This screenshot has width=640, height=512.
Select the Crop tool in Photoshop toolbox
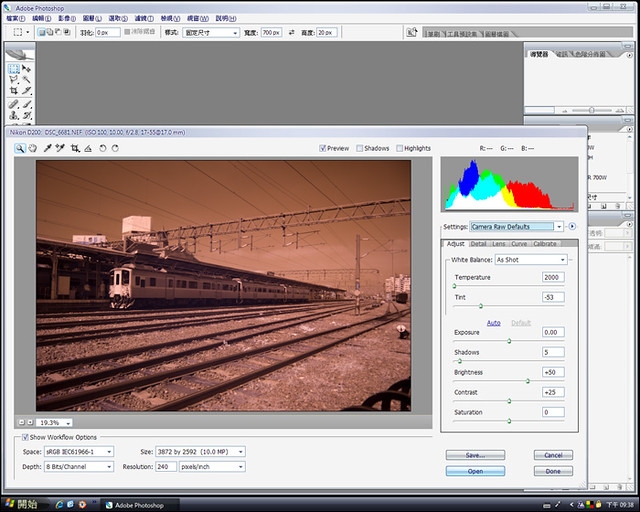[13, 91]
